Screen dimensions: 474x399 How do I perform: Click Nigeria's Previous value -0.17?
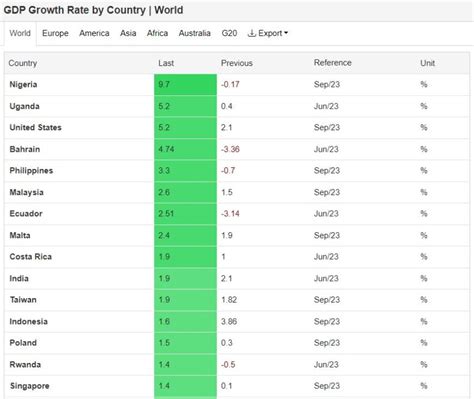(230, 84)
